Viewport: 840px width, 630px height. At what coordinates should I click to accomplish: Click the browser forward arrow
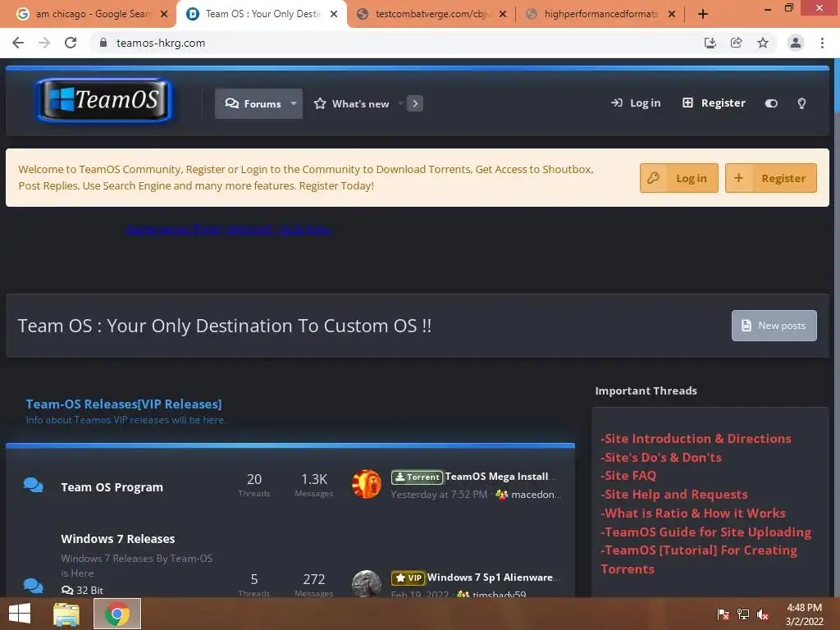pos(44,43)
